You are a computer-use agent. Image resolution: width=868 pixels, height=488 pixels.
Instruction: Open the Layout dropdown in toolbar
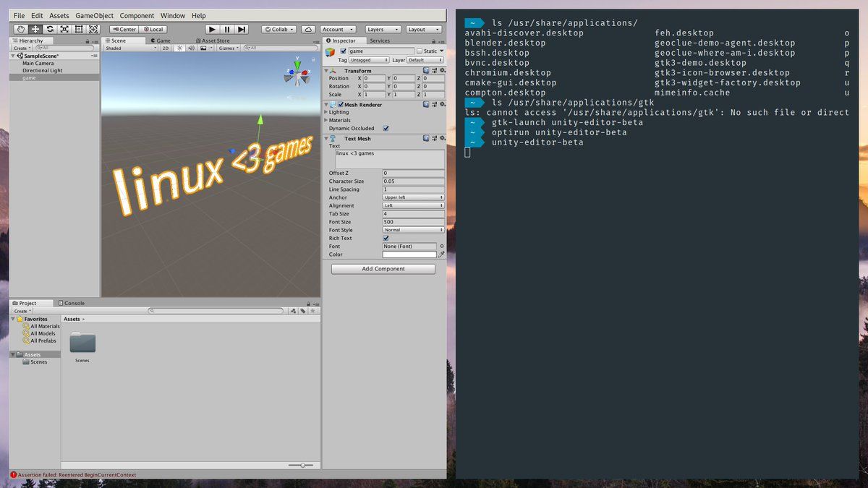[422, 30]
